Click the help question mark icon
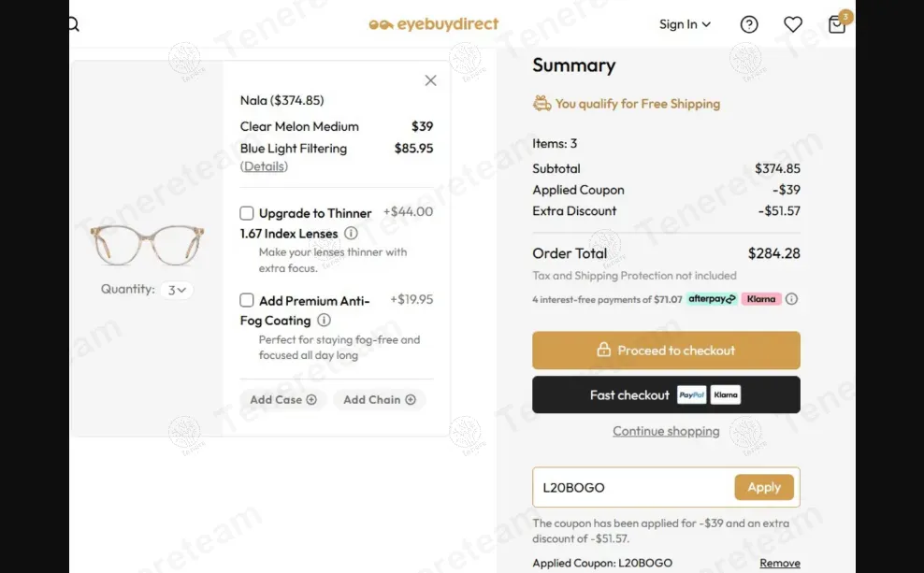The width and height of the screenshot is (924, 573). [749, 25]
